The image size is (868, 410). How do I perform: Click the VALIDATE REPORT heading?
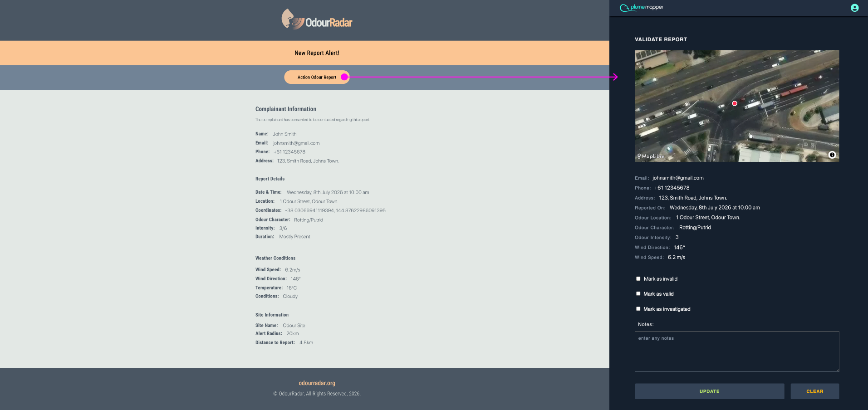661,39
